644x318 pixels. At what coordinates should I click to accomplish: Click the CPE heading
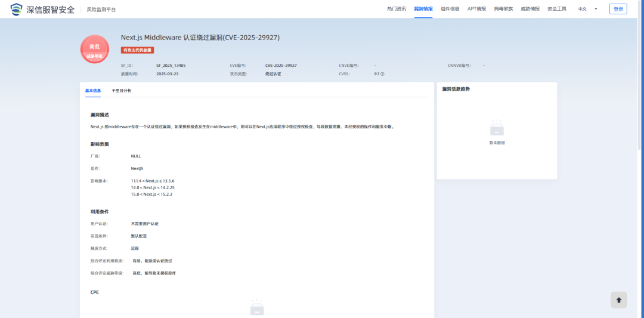(94, 292)
